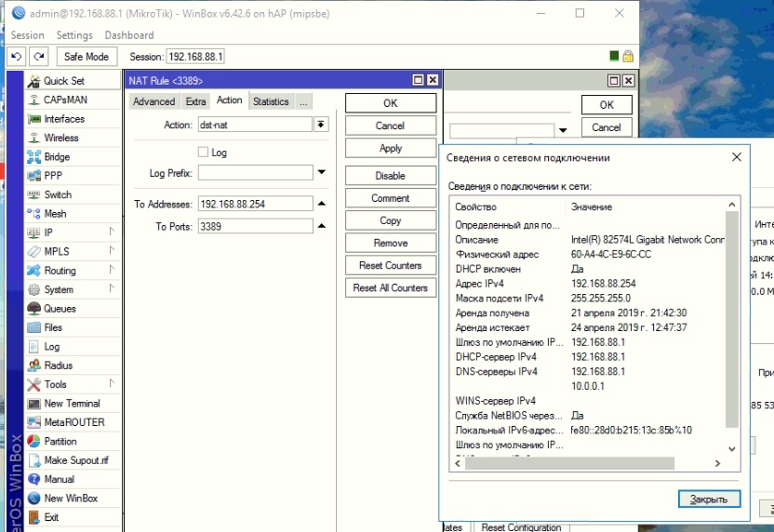Click Make Supout.rif in sidebar
The image size is (774, 532).
(x=73, y=460)
